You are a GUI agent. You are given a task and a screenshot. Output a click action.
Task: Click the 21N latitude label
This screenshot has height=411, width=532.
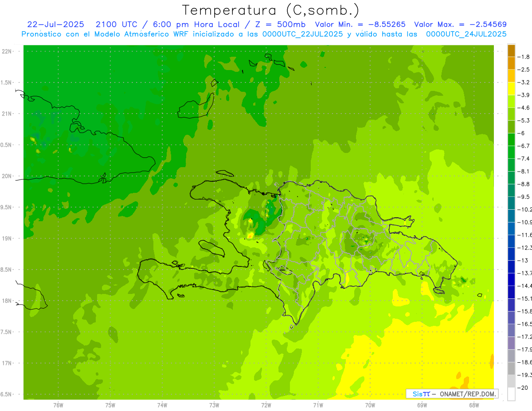tap(7, 114)
